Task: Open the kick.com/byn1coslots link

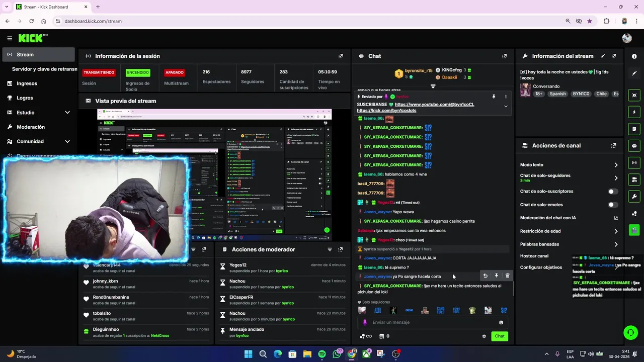Action: (x=386, y=111)
